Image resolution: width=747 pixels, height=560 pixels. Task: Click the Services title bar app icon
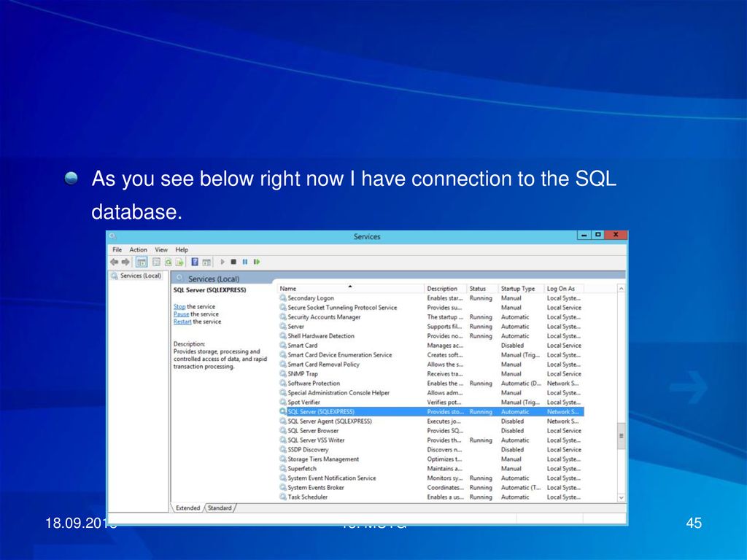click(x=112, y=236)
